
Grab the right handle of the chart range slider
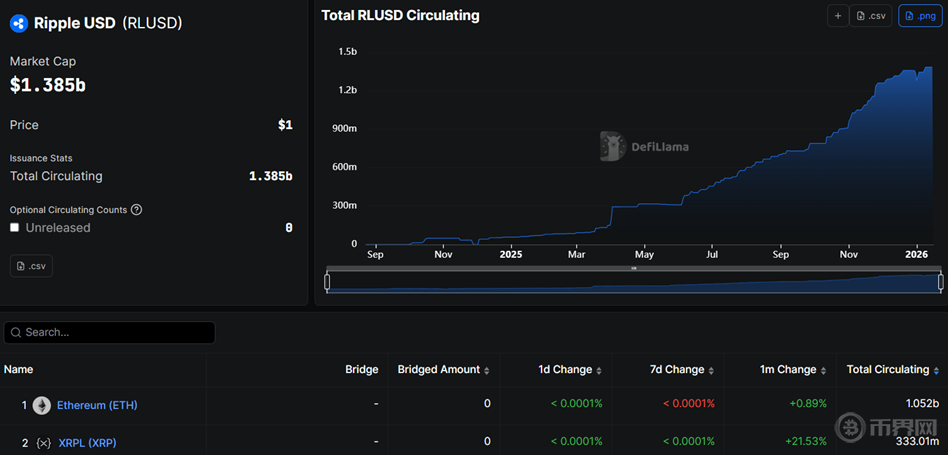point(941,282)
